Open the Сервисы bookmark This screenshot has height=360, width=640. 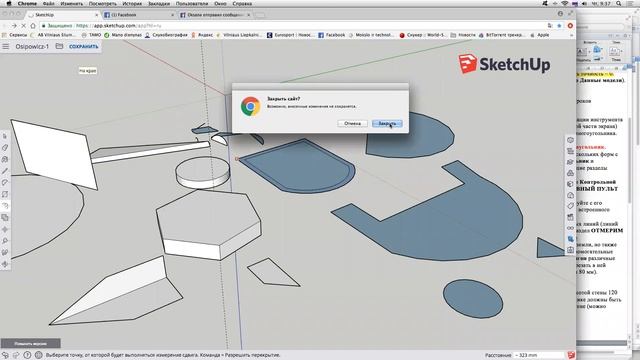(15, 35)
